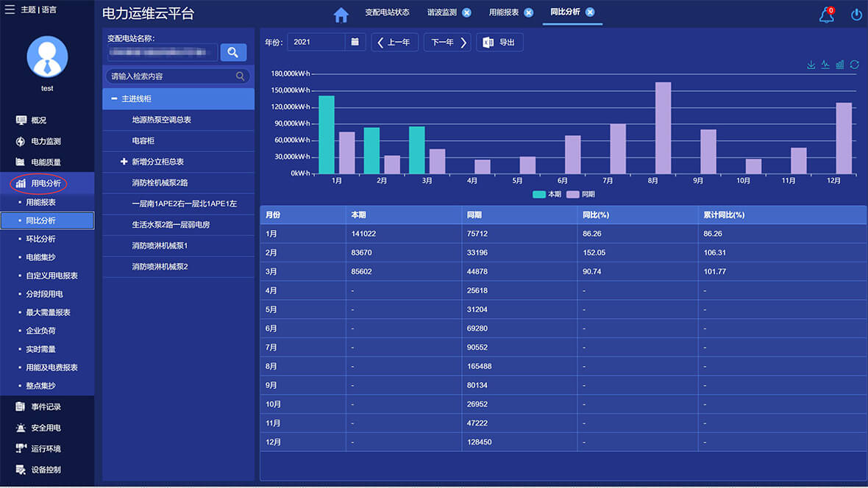Open 环比分析 in sidebar menu
This screenshot has width=868, height=488.
coord(40,239)
